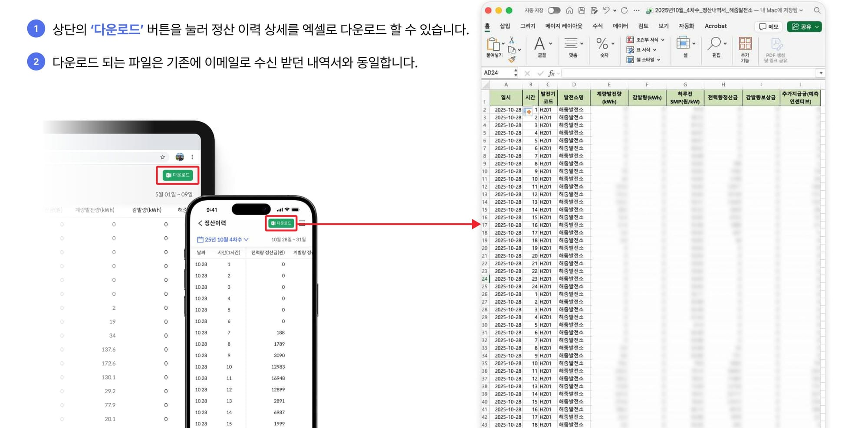Viewport: 868px width, 428px height.
Task: Open the Search magnifier in Excel title bar
Action: click(x=817, y=10)
